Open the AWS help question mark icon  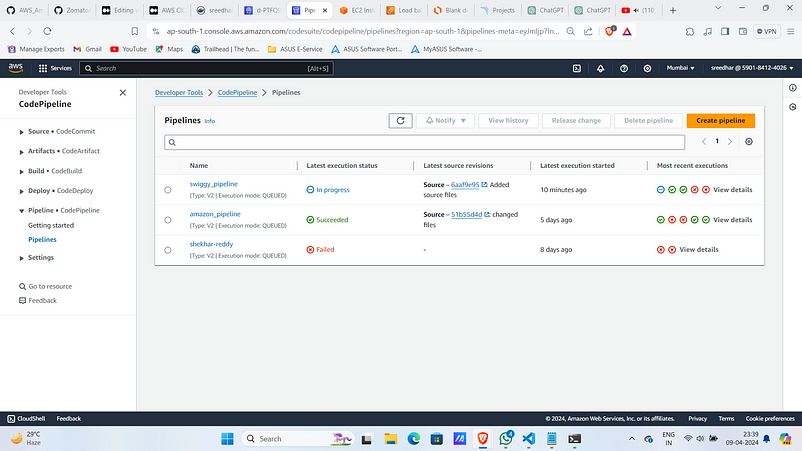pyautogui.click(x=624, y=68)
